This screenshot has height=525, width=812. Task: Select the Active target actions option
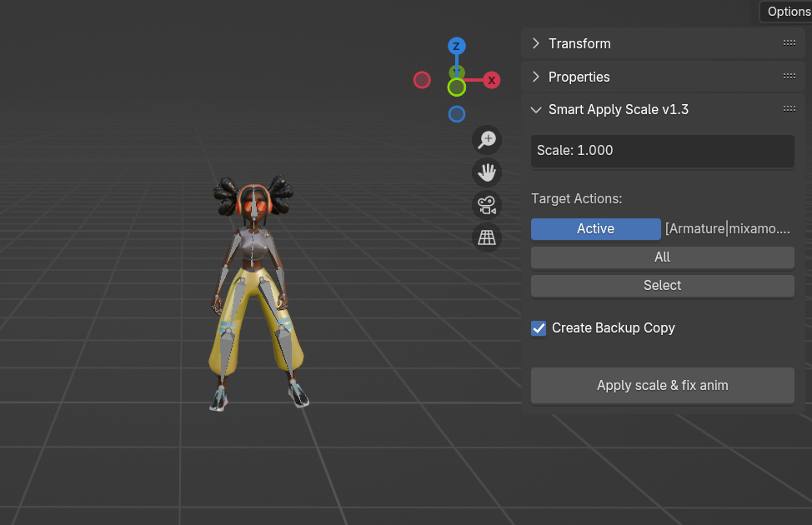click(595, 229)
